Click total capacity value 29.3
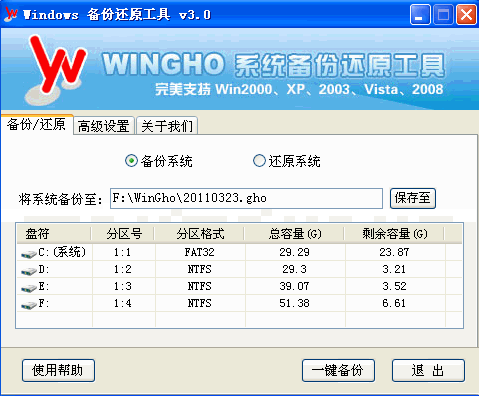 pyautogui.click(x=294, y=269)
